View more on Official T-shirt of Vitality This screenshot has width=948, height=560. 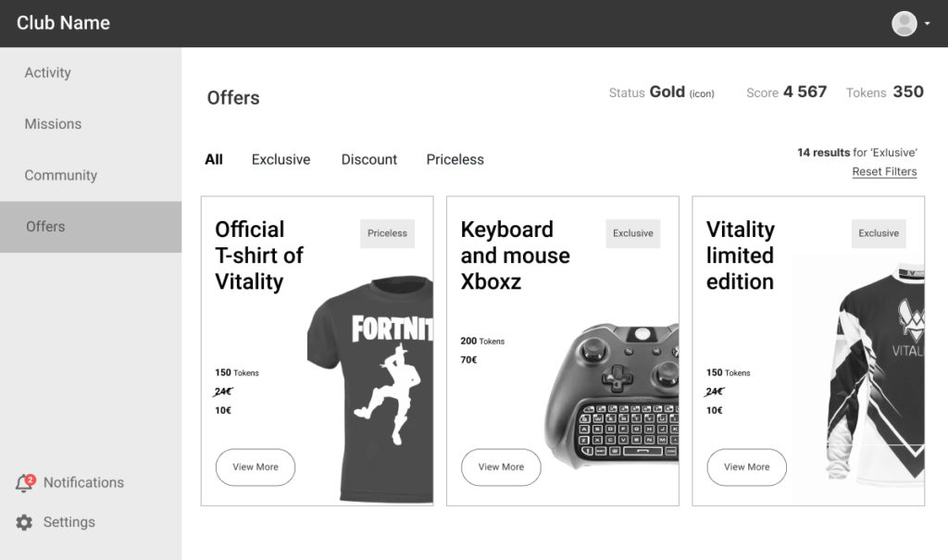[x=256, y=467]
